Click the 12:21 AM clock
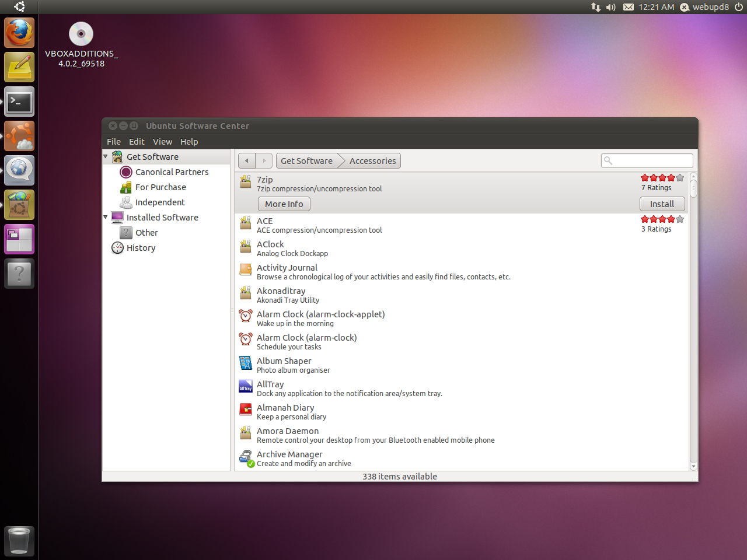Image resolution: width=747 pixels, height=560 pixels. 657,7
